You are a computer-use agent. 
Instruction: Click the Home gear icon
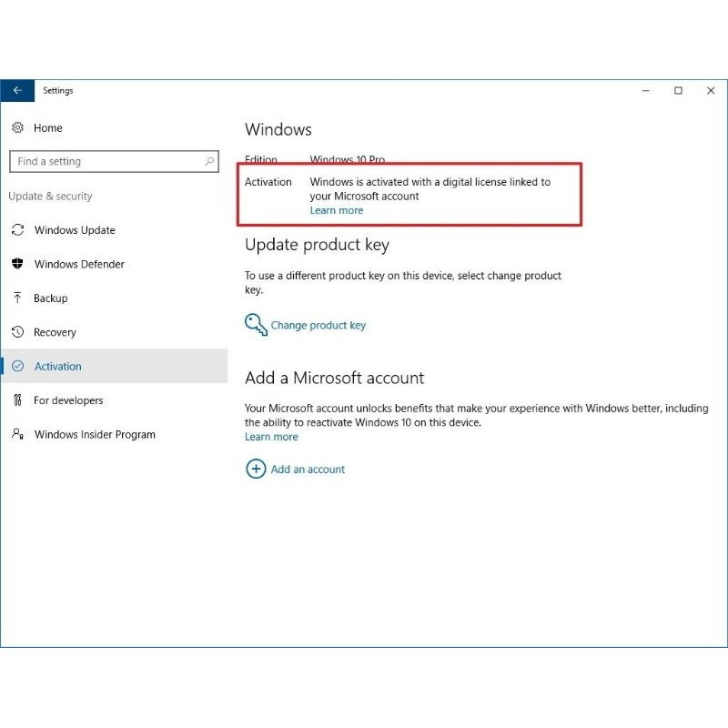click(17, 128)
